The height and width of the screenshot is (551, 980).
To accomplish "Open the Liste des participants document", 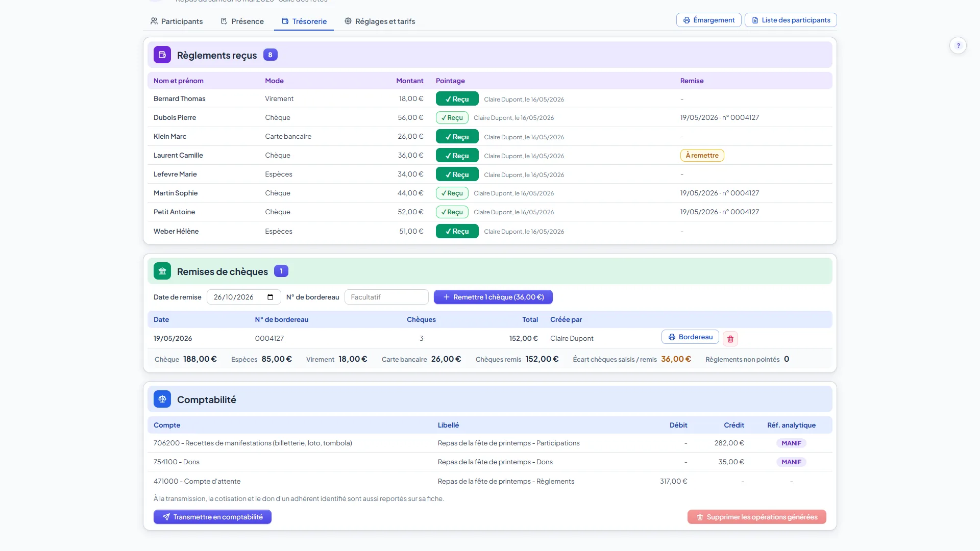I will click(791, 20).
